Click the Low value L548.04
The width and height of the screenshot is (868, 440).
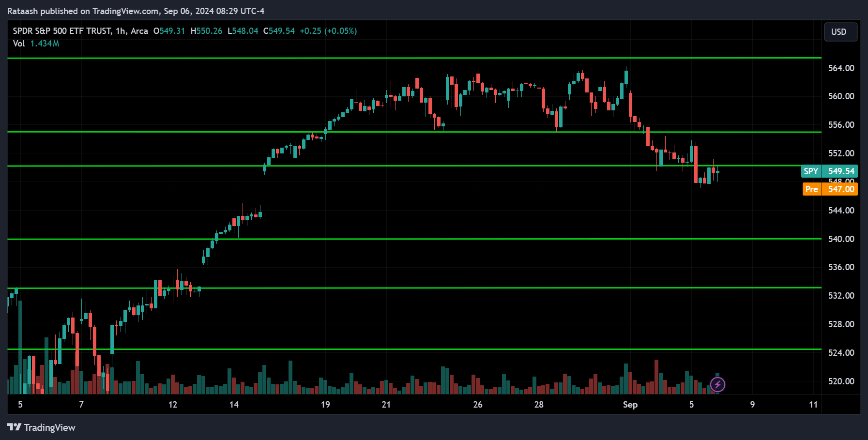pyautogui.click(x=243, y=31)
